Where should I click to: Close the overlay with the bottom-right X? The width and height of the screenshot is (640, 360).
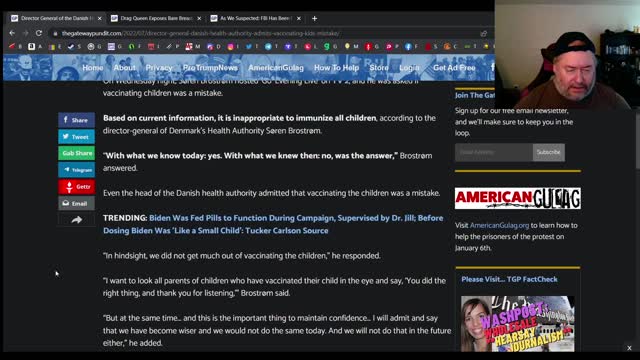[x=629, y=348]
